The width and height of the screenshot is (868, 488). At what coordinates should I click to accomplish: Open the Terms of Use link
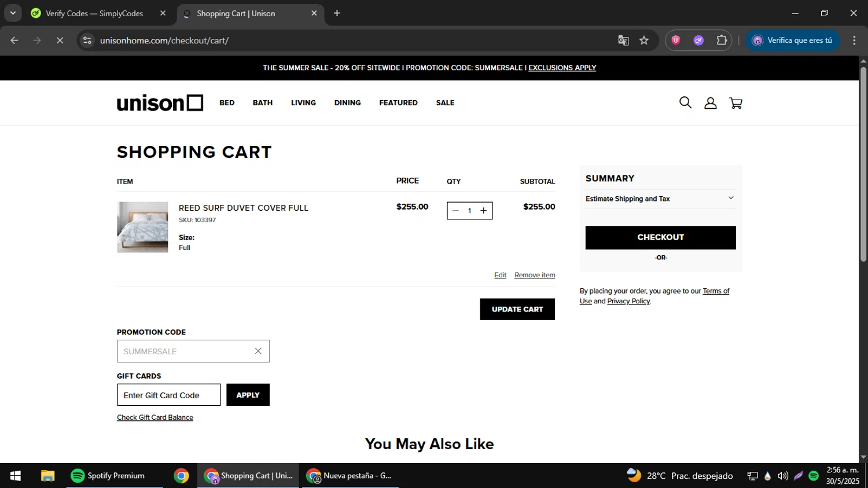[x=716, y=291]
